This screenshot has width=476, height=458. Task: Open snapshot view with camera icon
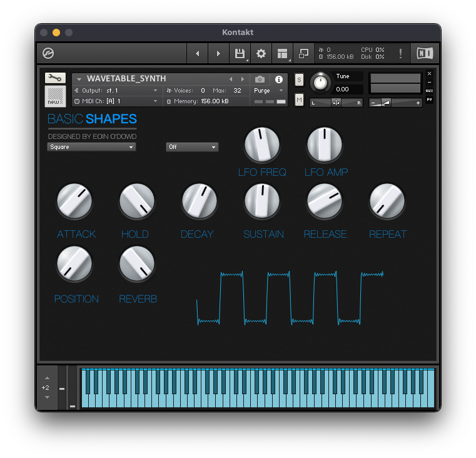tap(260, 79)
